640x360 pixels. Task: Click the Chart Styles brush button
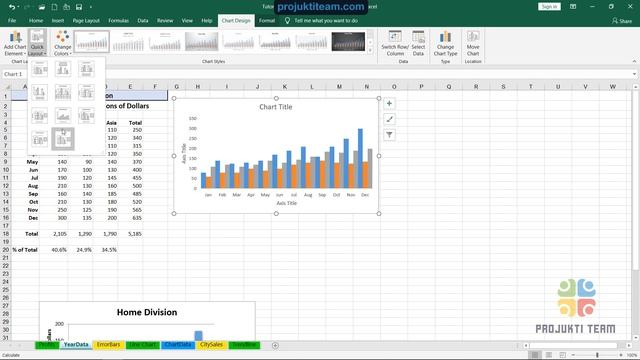point(389,119)
